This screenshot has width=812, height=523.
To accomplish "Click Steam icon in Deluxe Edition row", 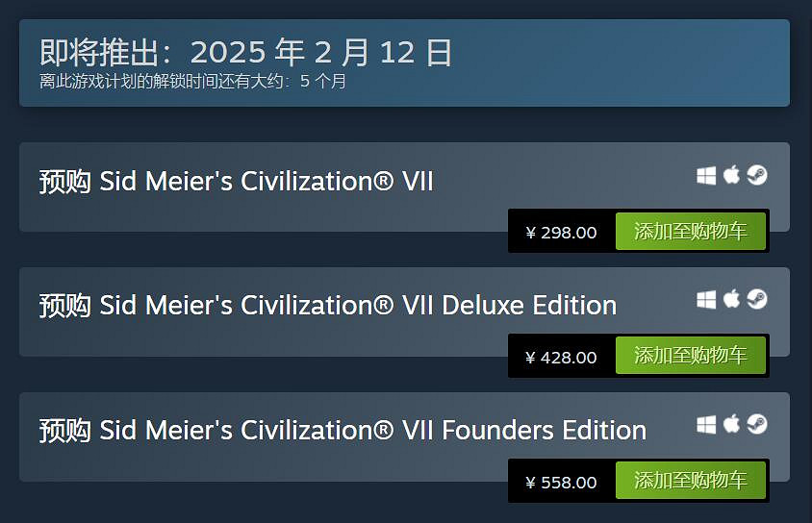I will (x=757, y=300).
